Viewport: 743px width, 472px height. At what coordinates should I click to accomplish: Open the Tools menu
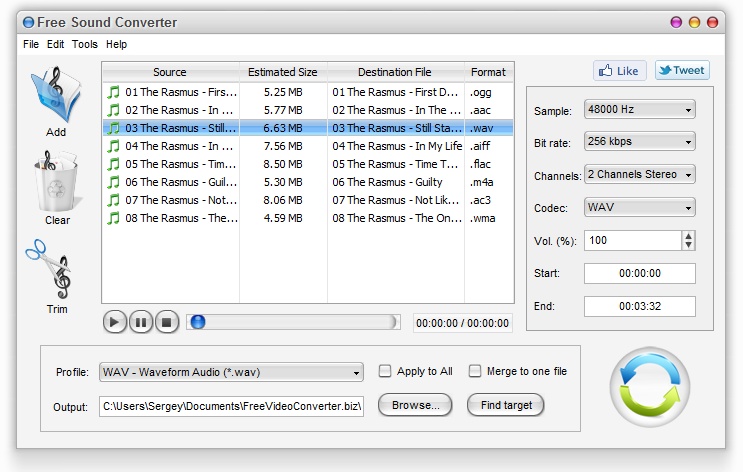pyautogui.click(x=85, y=44)
